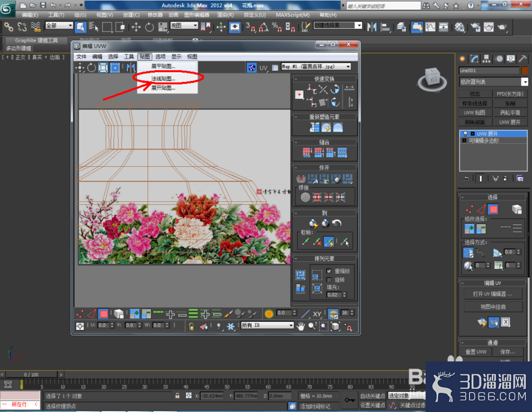532x412 pixels.
Task: Choose 展平贴图 from the 贴图 menu
Action: point(167,66)
